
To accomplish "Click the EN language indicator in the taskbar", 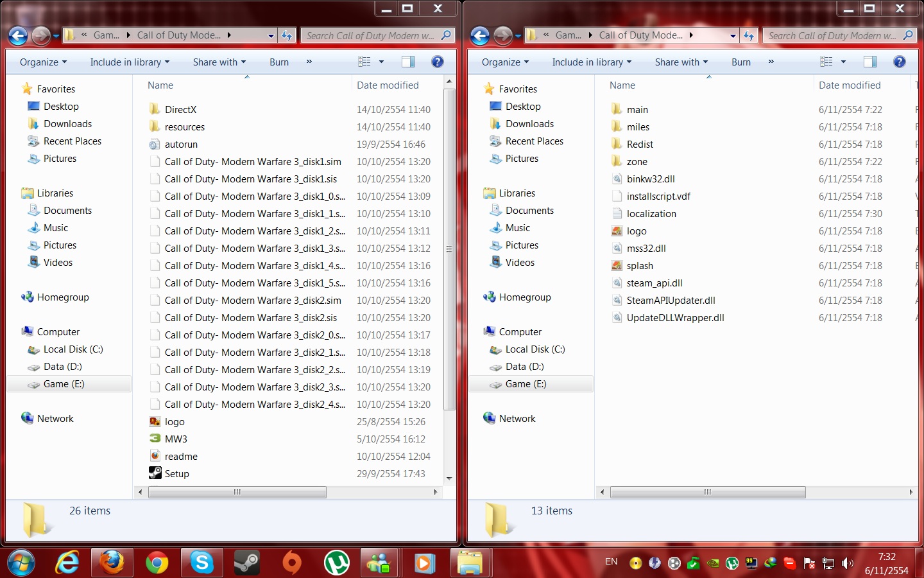I will pos(612,562).
